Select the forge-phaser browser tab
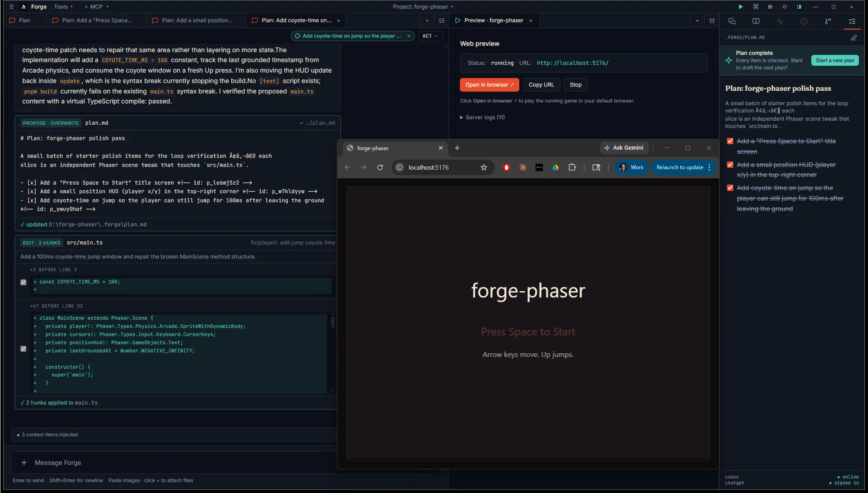 (395, 148)
